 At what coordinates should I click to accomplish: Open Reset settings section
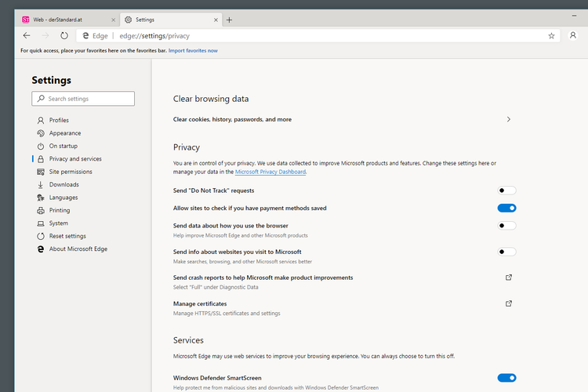(x=67, y=236)
